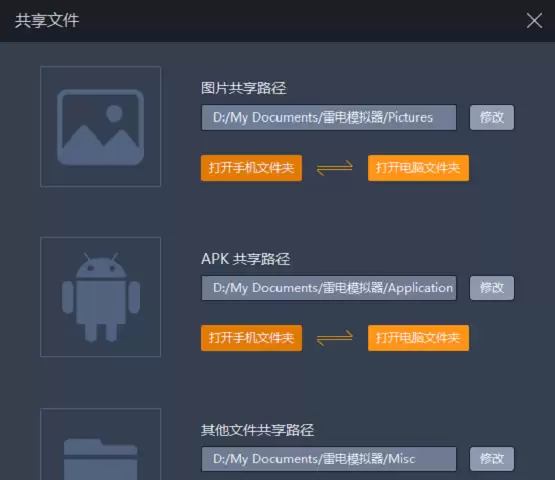Open 打开手机文件夹 under APK sharing path
This screenshot has width=555, height=480.
[x=251, y=338]
